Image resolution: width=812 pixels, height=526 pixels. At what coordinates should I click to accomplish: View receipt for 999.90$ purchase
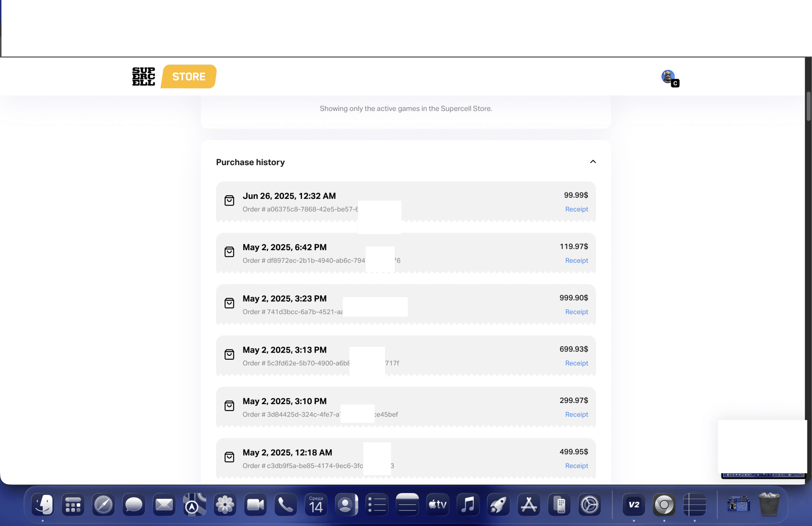[576, 311]
